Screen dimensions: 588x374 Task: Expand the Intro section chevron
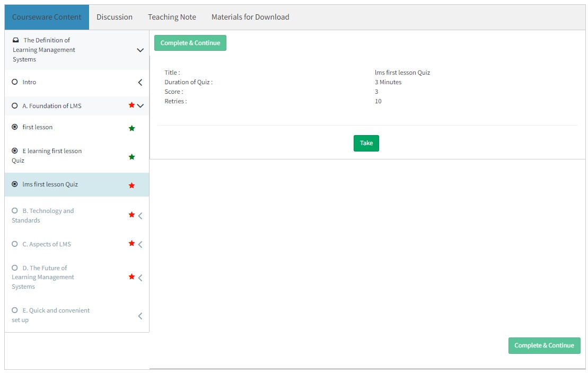(141, 83)
